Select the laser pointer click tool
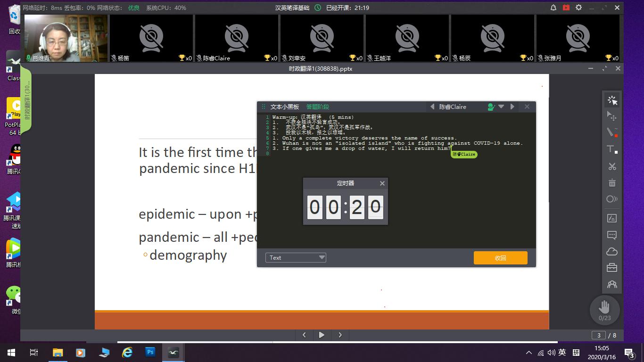Viewport: 644px width, 362px height. click(612, 100)
